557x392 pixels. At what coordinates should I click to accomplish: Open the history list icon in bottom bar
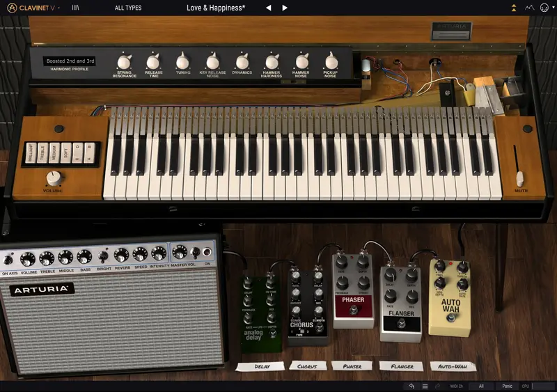pos(425,385)
